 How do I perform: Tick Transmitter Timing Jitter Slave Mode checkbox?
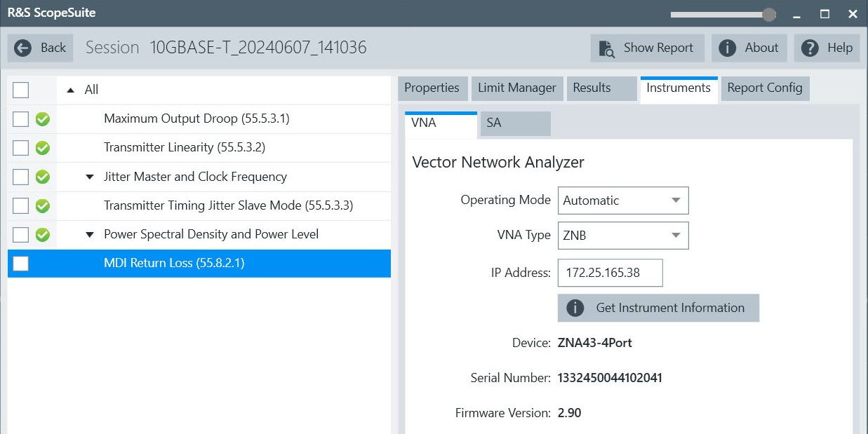coord(21,205)
